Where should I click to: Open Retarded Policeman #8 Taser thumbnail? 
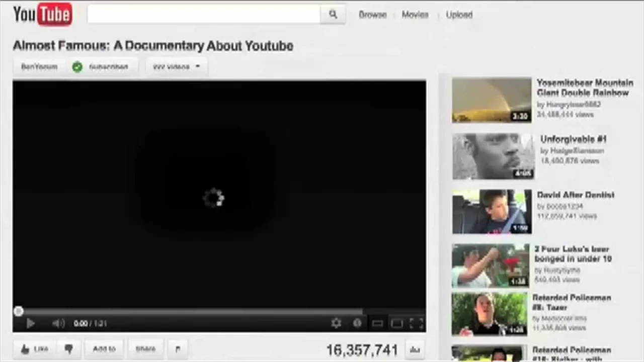[x=489, y=314]
